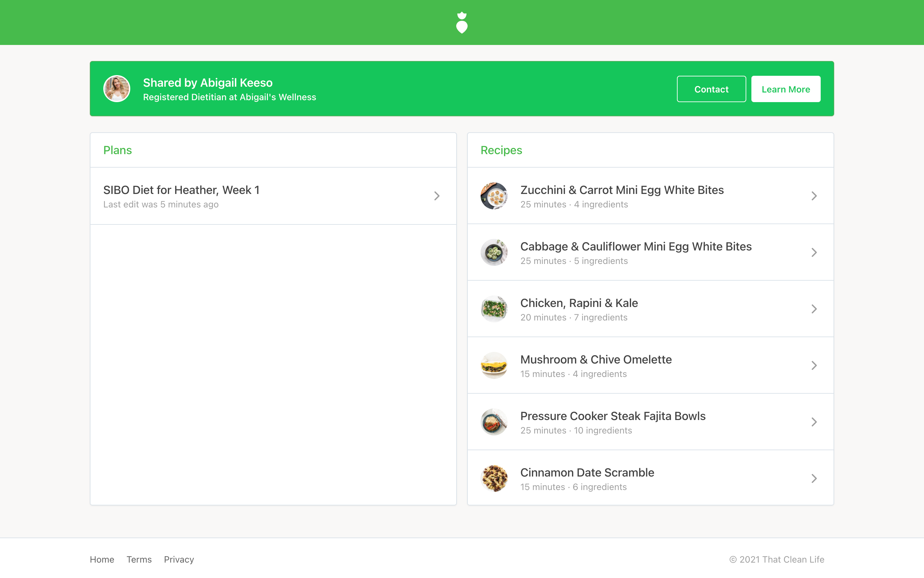This screenshot has height=578, width=924.
Task: Open Chicken, Rapini & Kale recipe
Action: [651, 309]
